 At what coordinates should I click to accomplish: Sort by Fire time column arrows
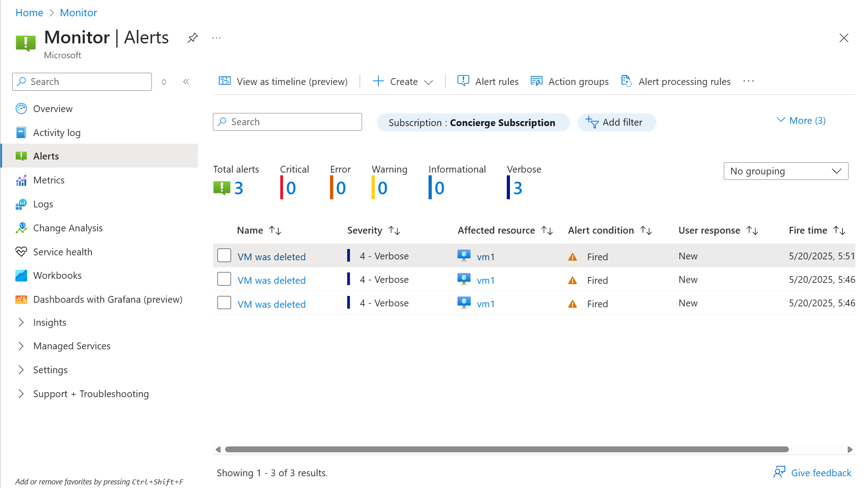[x=840, y=230]
